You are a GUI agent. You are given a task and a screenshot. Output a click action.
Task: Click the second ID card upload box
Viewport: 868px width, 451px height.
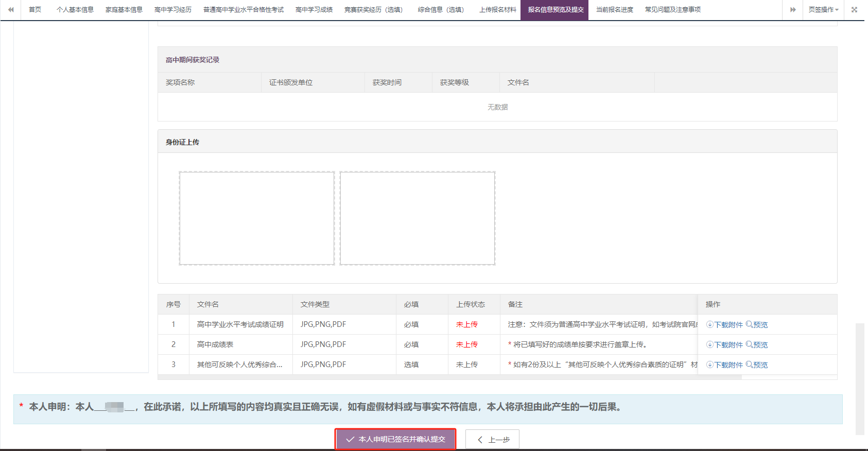coord(417,218)
